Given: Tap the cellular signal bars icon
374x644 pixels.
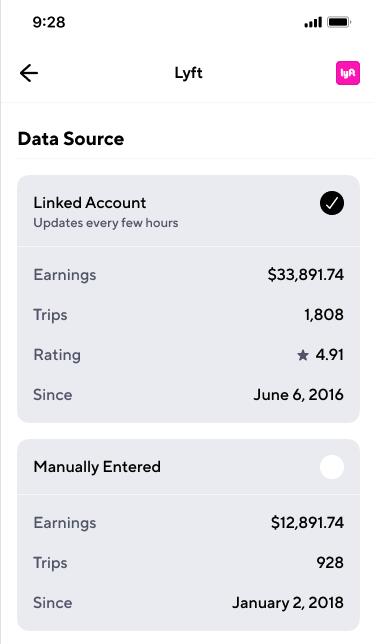Looking at the screenshot, I should [313, 22].
